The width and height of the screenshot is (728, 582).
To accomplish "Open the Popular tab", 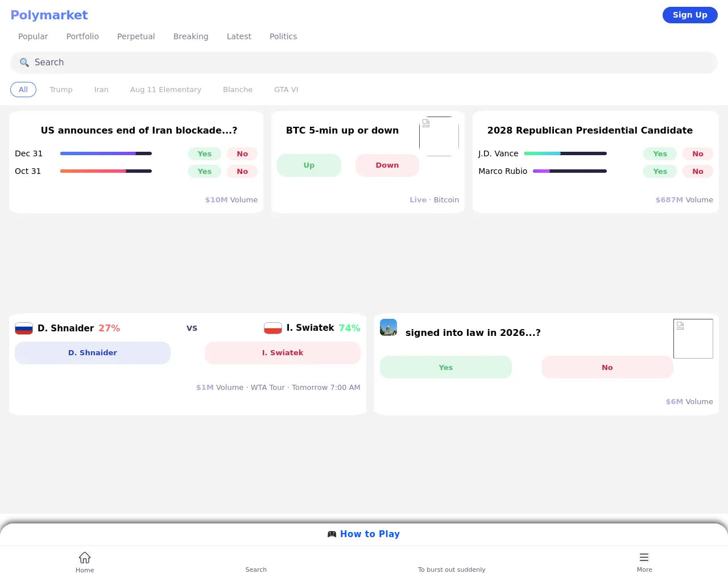I will click(33, 36).
